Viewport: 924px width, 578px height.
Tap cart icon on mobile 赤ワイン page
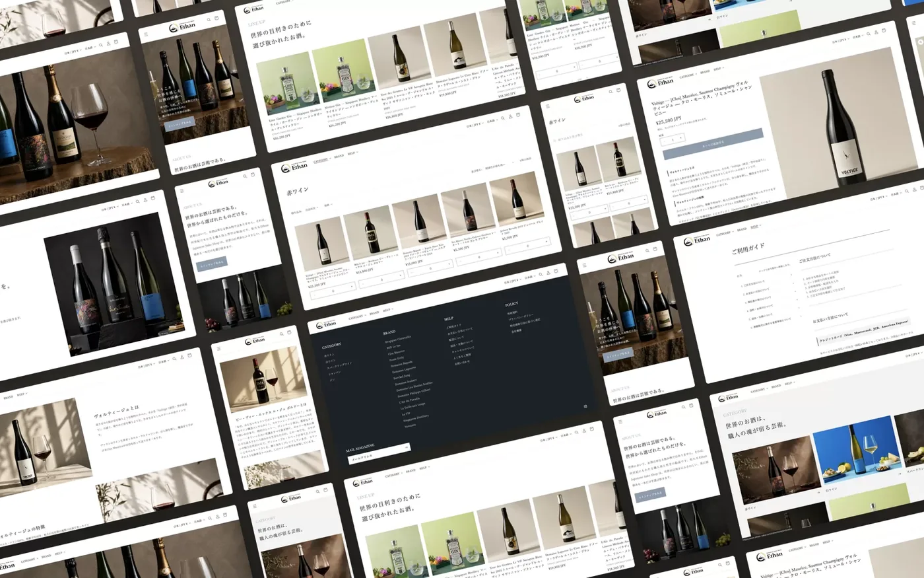[618, 90]
